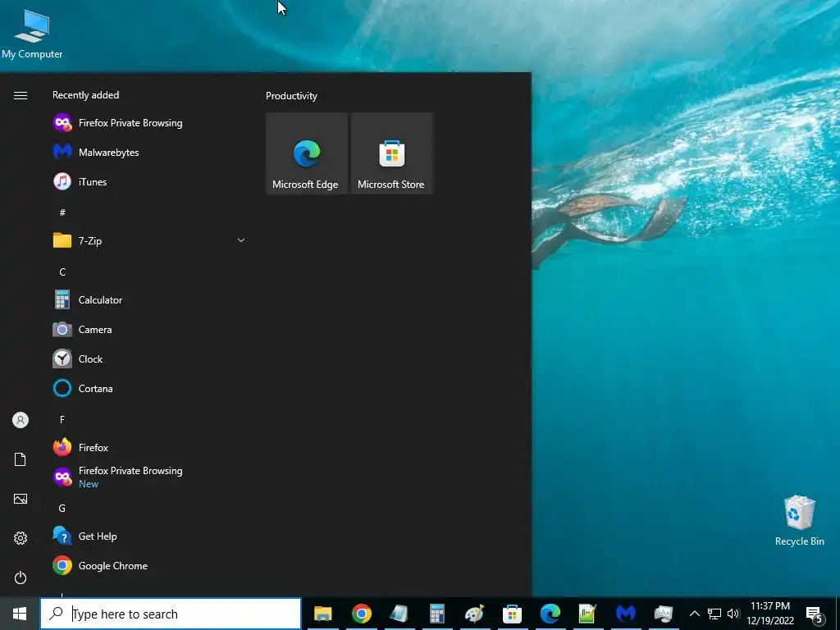Image resolution: width=840 pixels, height=630 pixels.
Task: Open Microsoft Store from the taskbar
Action: point(512,614)
